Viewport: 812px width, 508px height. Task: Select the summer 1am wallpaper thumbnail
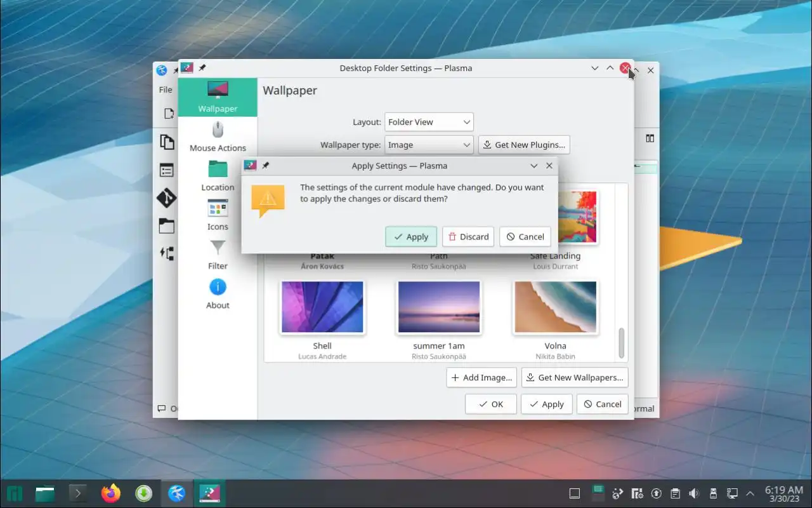tap(439, 307)
